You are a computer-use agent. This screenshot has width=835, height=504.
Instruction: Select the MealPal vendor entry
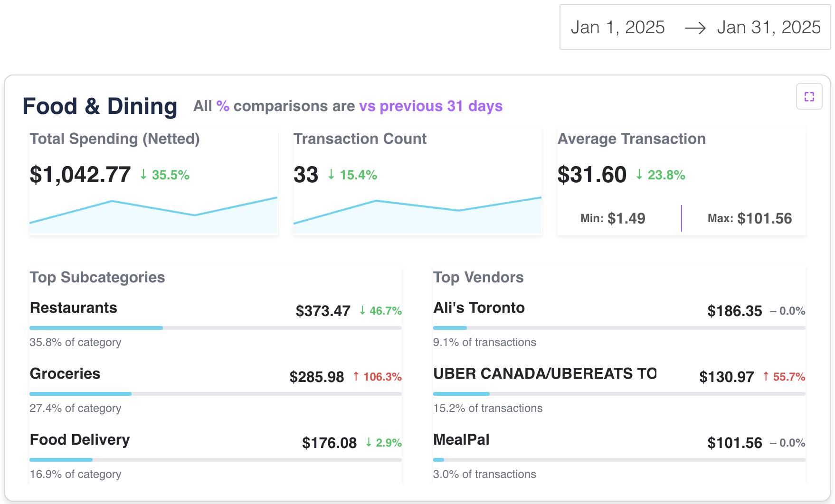pyautogui.click(x=461, y=440)
